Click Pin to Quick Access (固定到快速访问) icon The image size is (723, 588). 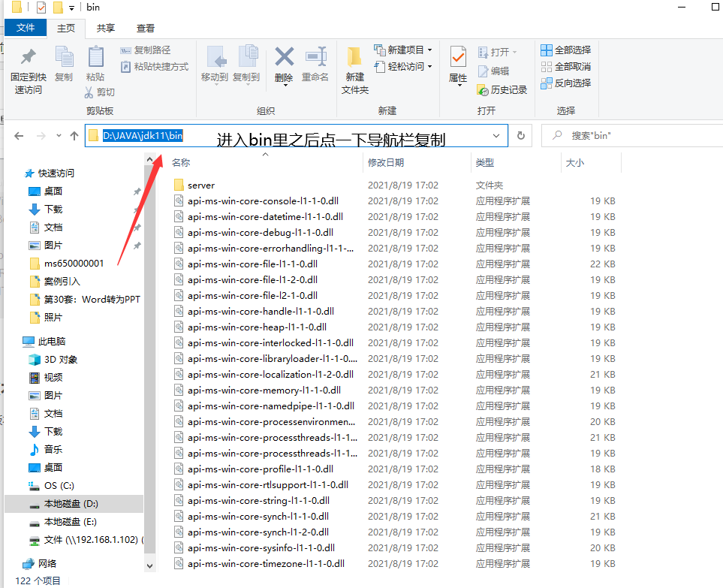(x=28, y=57)
